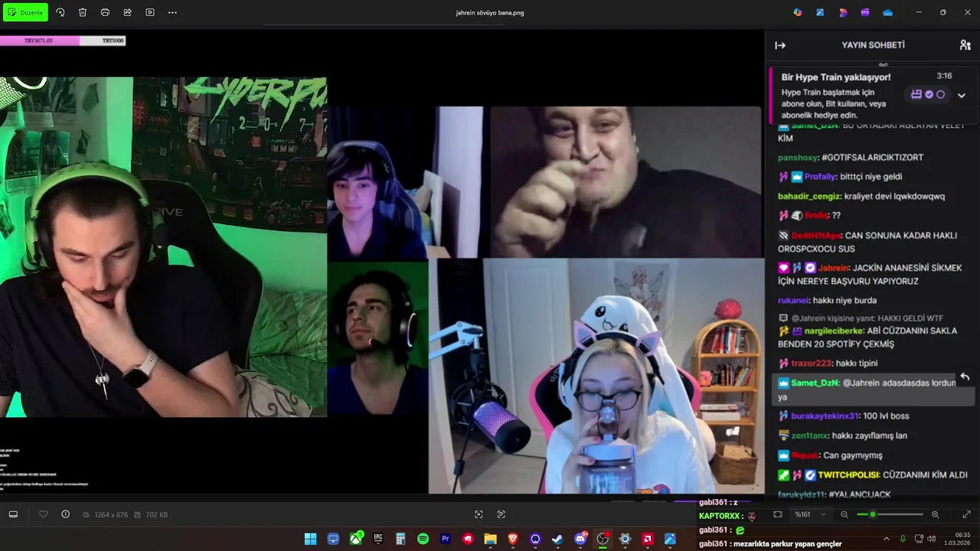Screen dimensions: 980x551
Task: Rotate the image with the rotate icon
Action: [60, 12]
